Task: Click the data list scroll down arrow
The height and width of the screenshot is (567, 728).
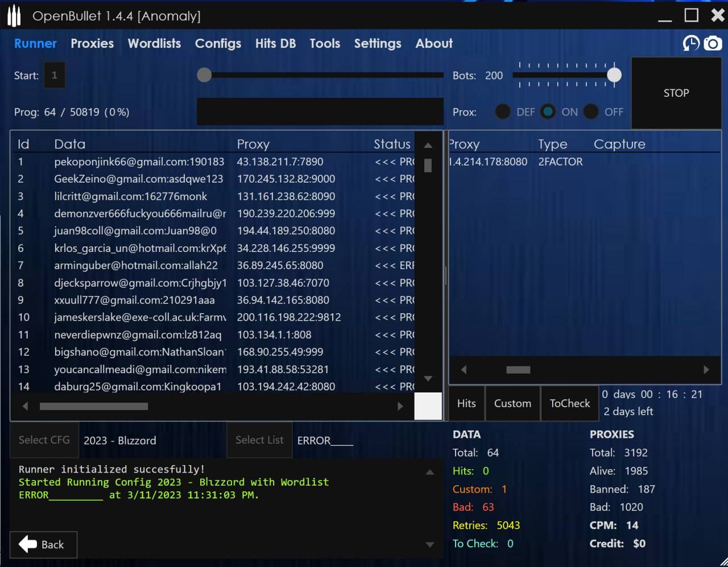Action: click(x=428, y=378)
